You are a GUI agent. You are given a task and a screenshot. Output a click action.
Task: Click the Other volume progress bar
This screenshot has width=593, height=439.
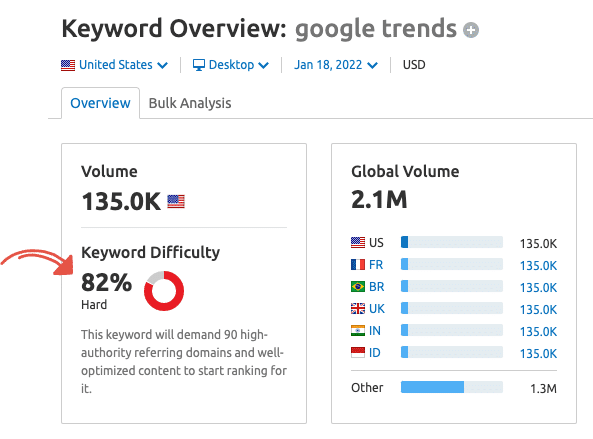point(452,387)
